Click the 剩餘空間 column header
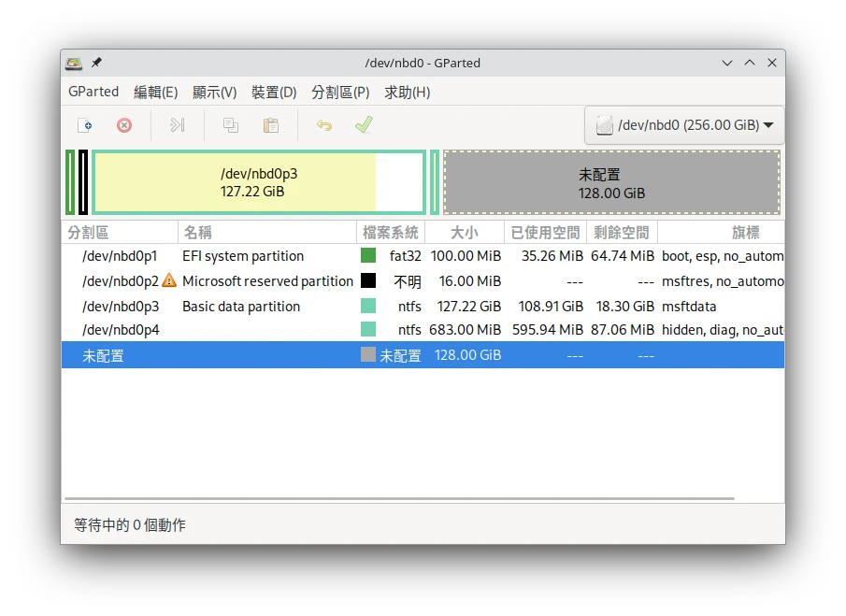Viewport: 846px width, 616px height. point(622,233)
